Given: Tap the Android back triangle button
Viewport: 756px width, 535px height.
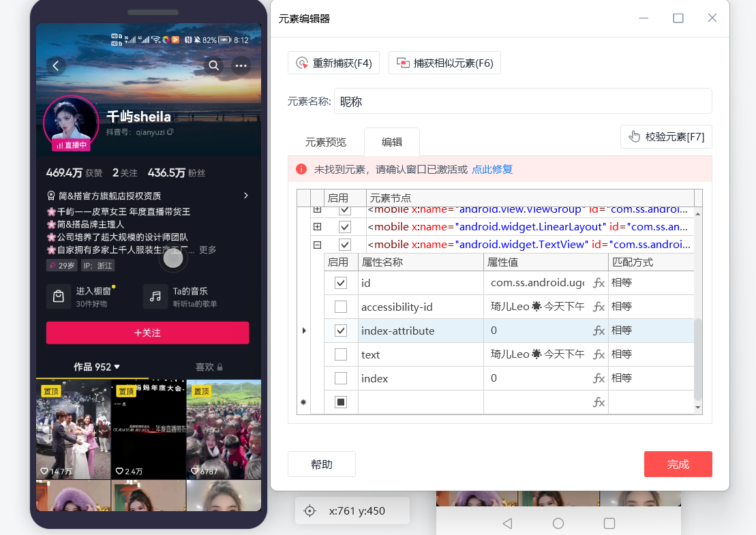Looking at the screenshot, I should 507,523.
